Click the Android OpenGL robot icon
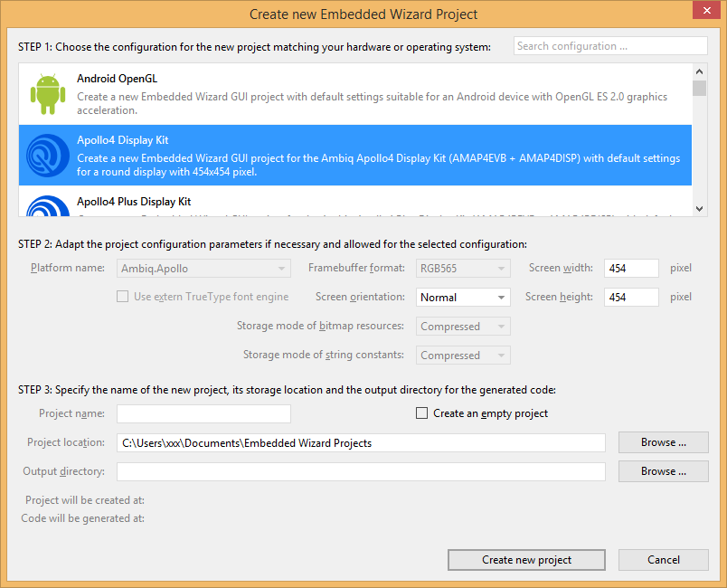727x588 pixels. (45, 94)
